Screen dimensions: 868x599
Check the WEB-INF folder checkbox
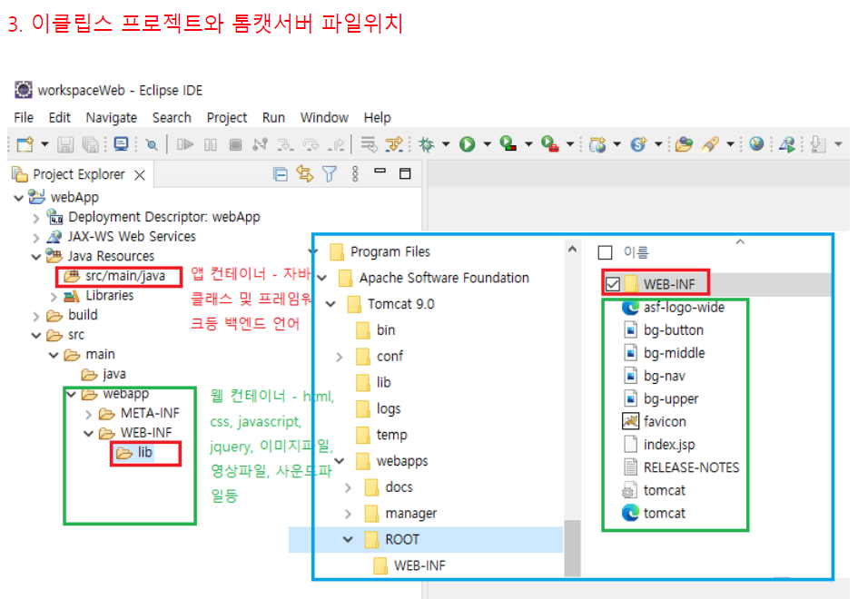pyautogui.click(x=612, y=284)
